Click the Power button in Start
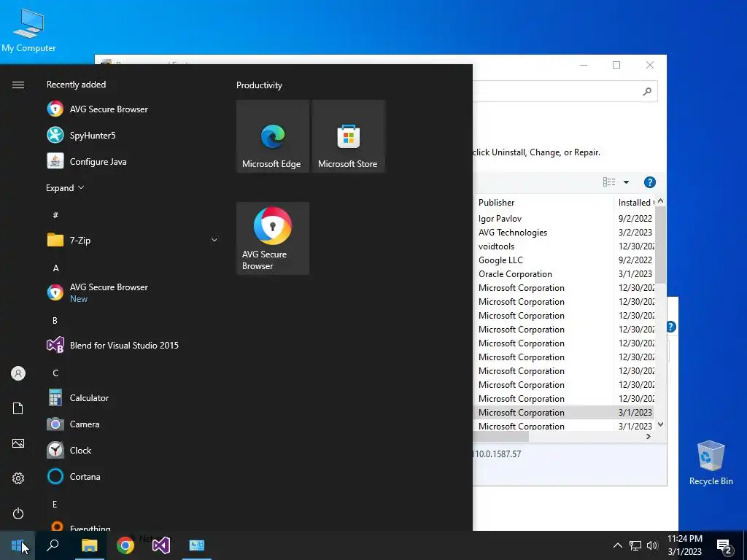 (18, 513)
